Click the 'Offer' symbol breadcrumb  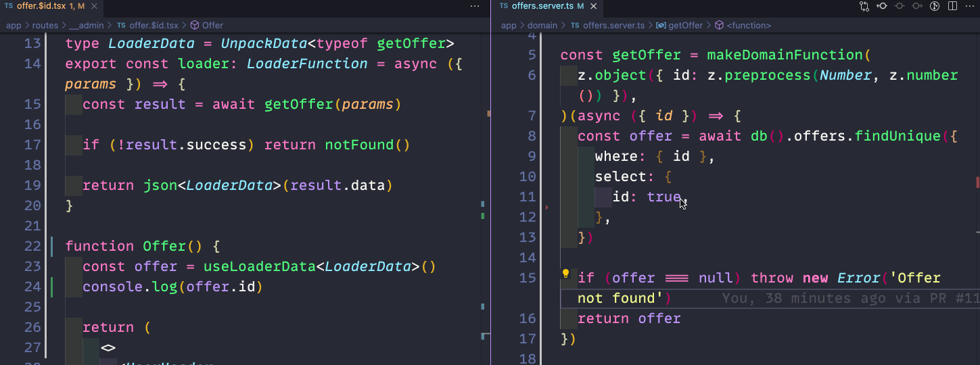(212, 25)
